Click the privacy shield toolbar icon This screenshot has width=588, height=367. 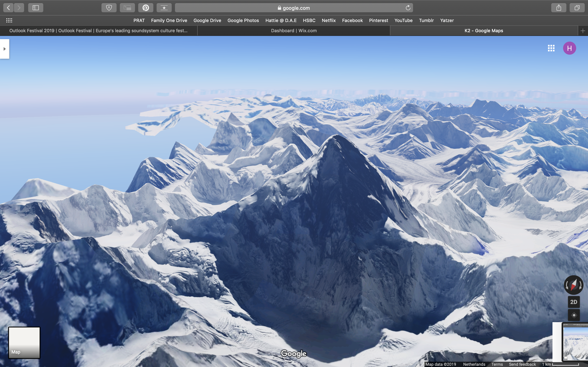tap(109, 8)
